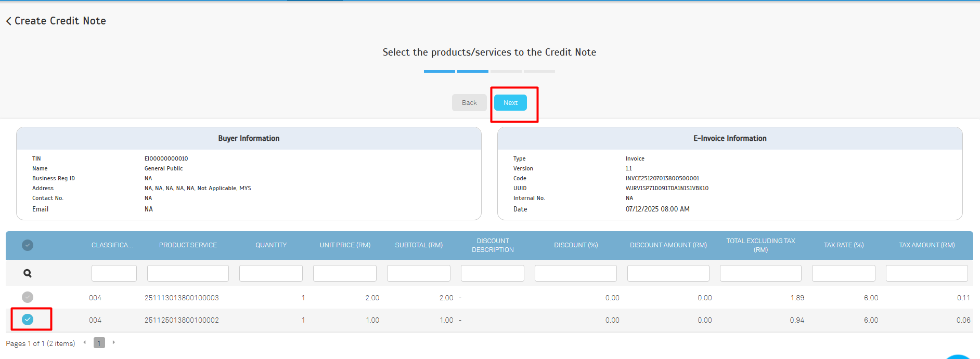This screenshot has height=359, width=980.
Task: Click the Next button
Action: coord(510,103)
